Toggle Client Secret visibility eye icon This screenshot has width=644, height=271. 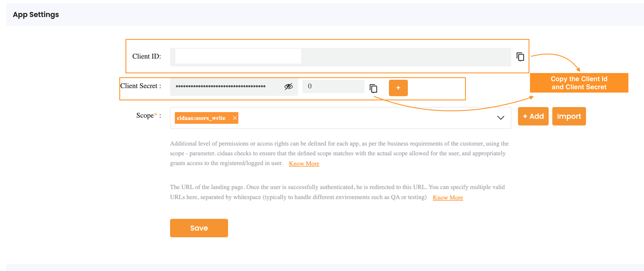pyautogui.click(x=289, y=86)
